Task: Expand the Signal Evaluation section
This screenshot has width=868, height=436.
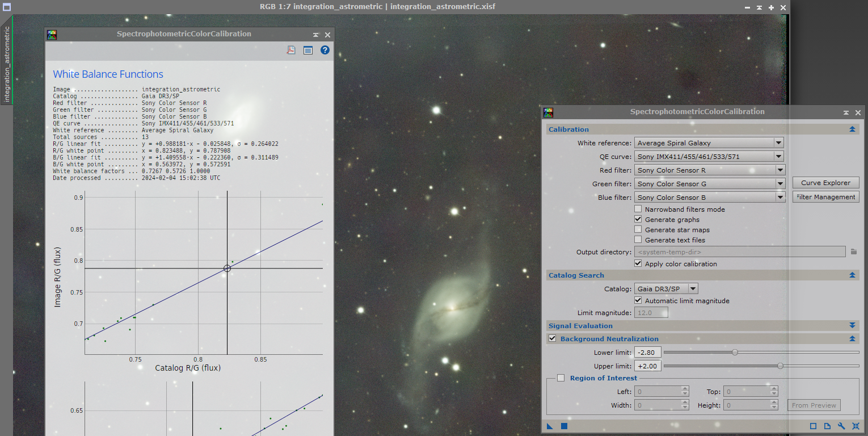Action: pyautogui.click(x=852, y=326)
